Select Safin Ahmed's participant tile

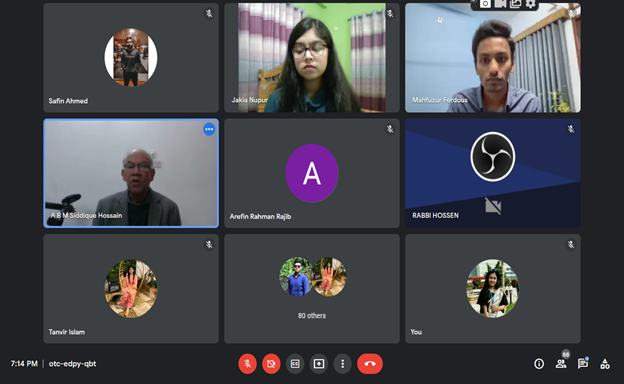(131, 58)
